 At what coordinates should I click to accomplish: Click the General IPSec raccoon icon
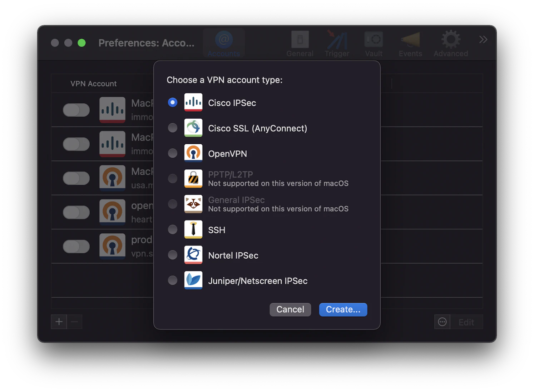pyautogui.click(x=193, y=204)
